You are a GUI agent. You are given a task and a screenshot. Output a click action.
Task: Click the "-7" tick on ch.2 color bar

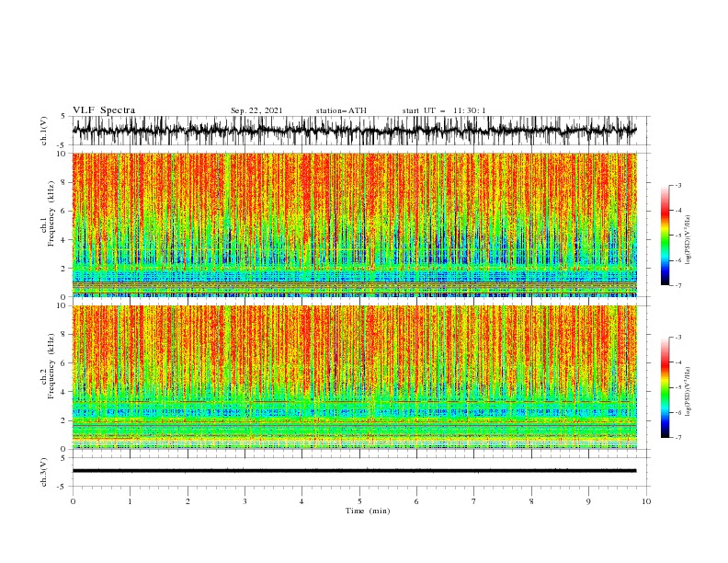[677, 437]
